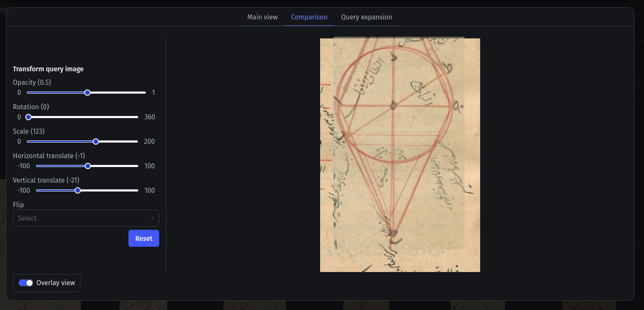Screen dimensions: 644x310
Task: Disable the Overlay view toggle
Action: point(25,283)
